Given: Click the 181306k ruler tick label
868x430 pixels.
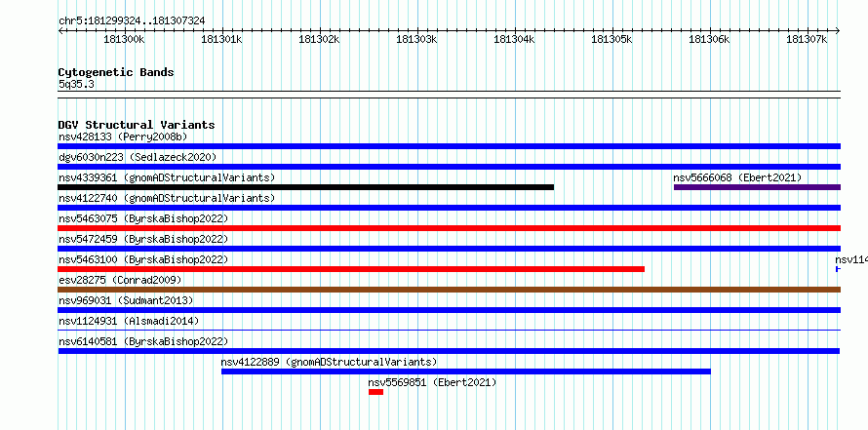Looking at the screenshot, I should click(x=710, y=39).
